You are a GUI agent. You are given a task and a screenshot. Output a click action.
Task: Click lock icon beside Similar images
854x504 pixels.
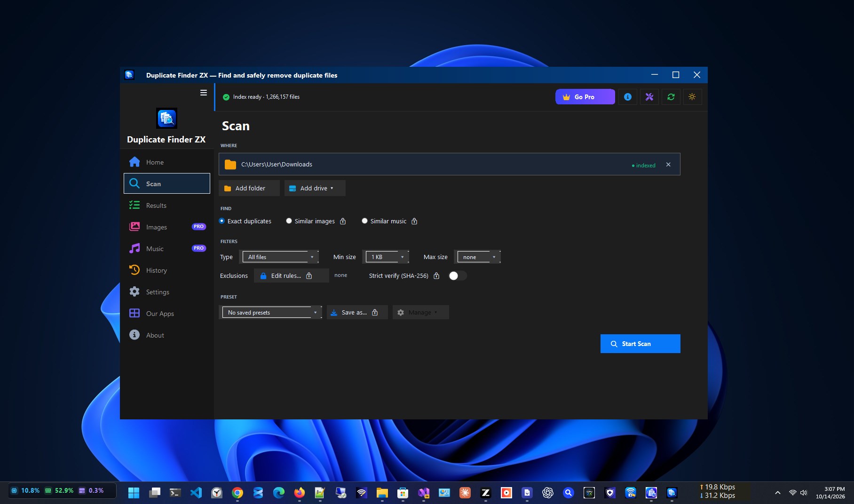(343, 221)
